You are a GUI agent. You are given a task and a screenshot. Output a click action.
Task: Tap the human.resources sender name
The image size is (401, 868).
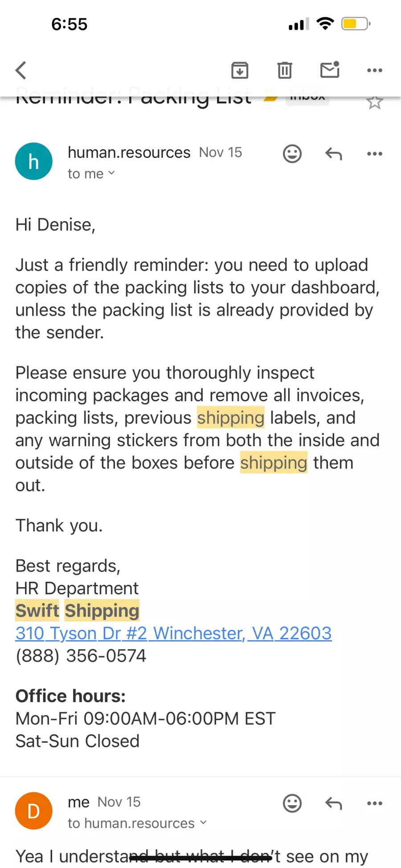pyautogui.click(x=129, y=152)
